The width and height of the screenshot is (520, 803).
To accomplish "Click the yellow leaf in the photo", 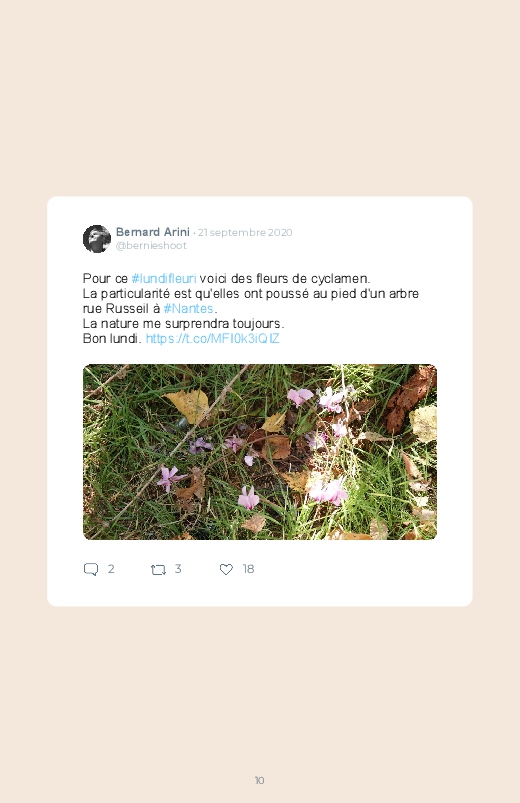I will click(189, 406).
